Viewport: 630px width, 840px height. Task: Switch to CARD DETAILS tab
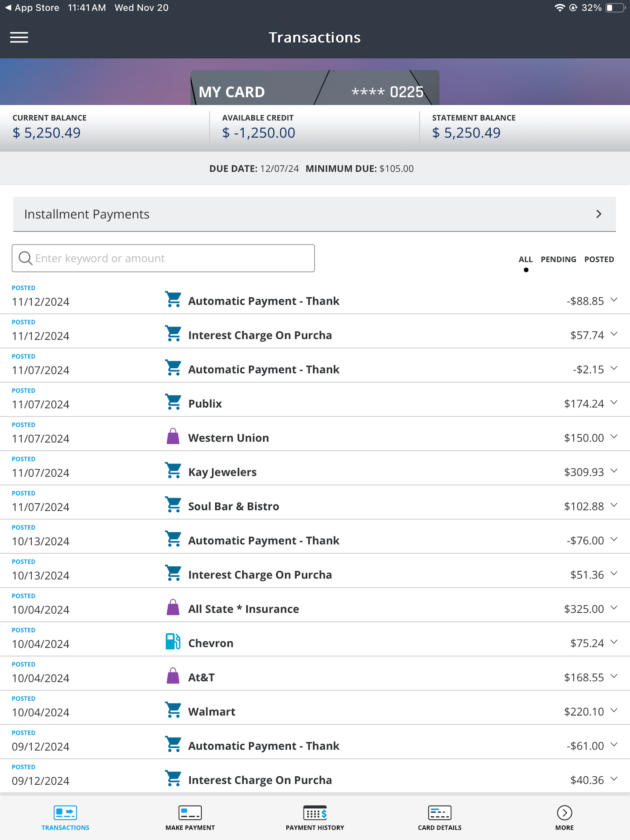coord(440,818)
